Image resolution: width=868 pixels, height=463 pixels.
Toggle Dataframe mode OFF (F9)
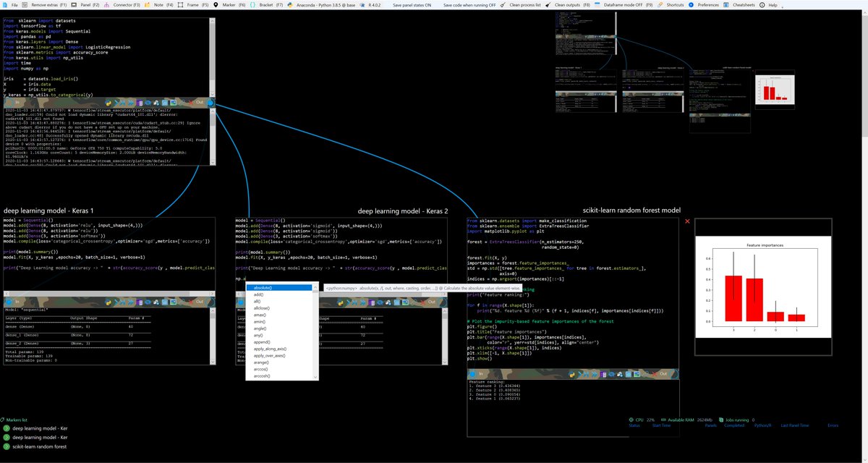pyautogui.click(x=624, y=4)
